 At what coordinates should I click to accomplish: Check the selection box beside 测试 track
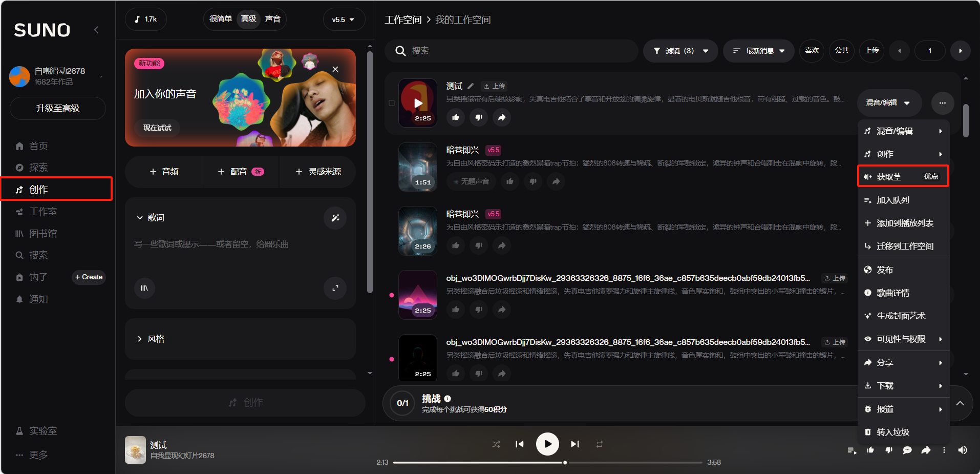pyautogui.click(x=392, y=103)
